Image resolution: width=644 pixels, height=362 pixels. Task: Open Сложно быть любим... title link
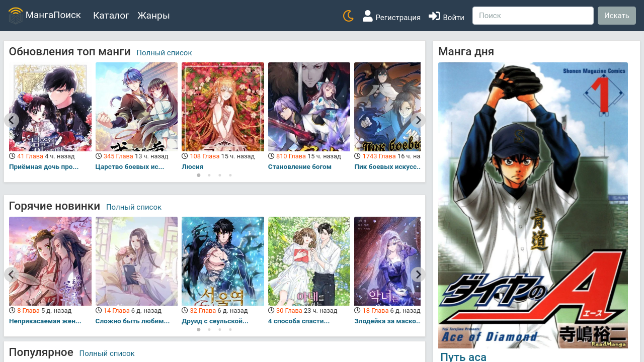click(133, 321)
